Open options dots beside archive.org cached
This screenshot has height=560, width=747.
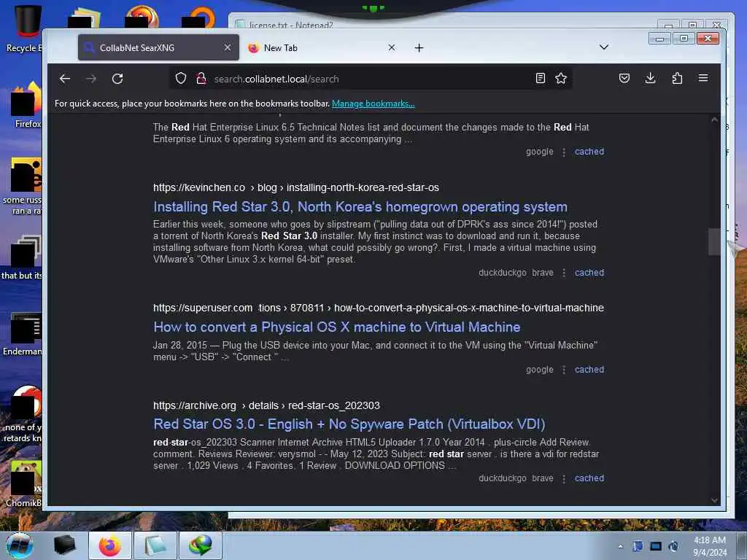564,478
